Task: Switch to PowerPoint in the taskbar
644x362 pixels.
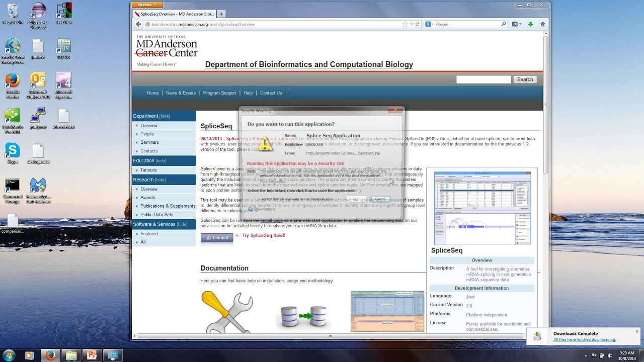Action: [x=92, y=355]
